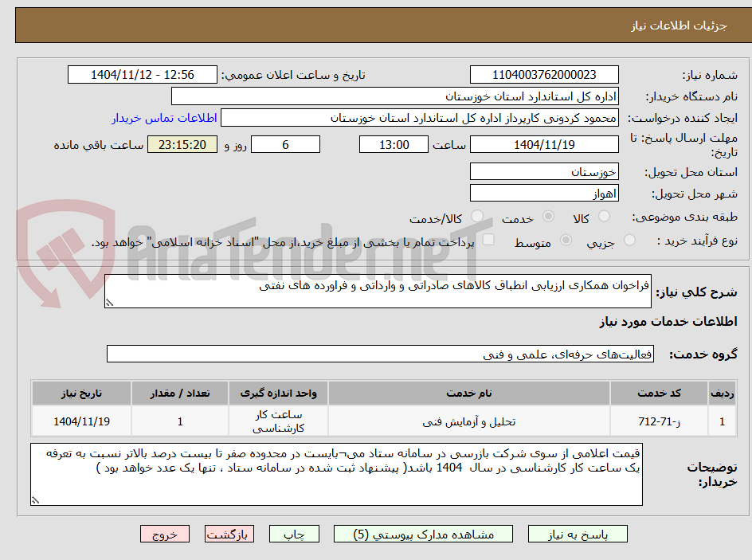The height and width of the screenshot is (560, 752).
Task: Select the جزیی purchase type radio
Action: pyautogui.click(x=629, y=241)
